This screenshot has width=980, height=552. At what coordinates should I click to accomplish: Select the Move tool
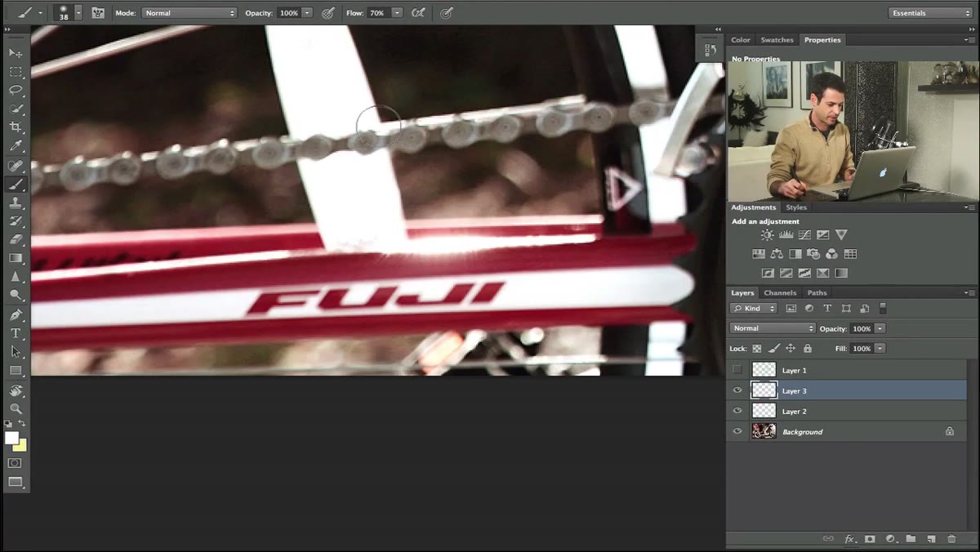point(16,52)
